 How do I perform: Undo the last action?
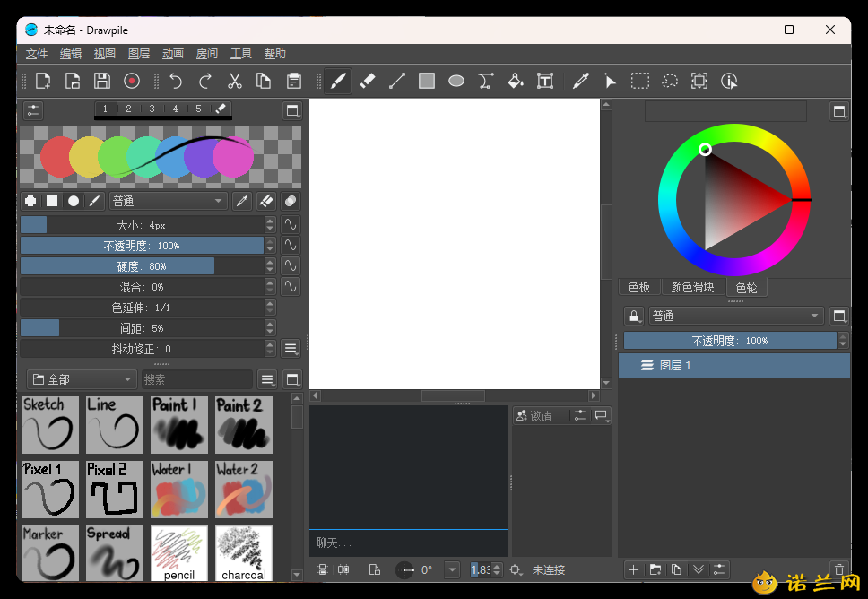pos(176,81)
